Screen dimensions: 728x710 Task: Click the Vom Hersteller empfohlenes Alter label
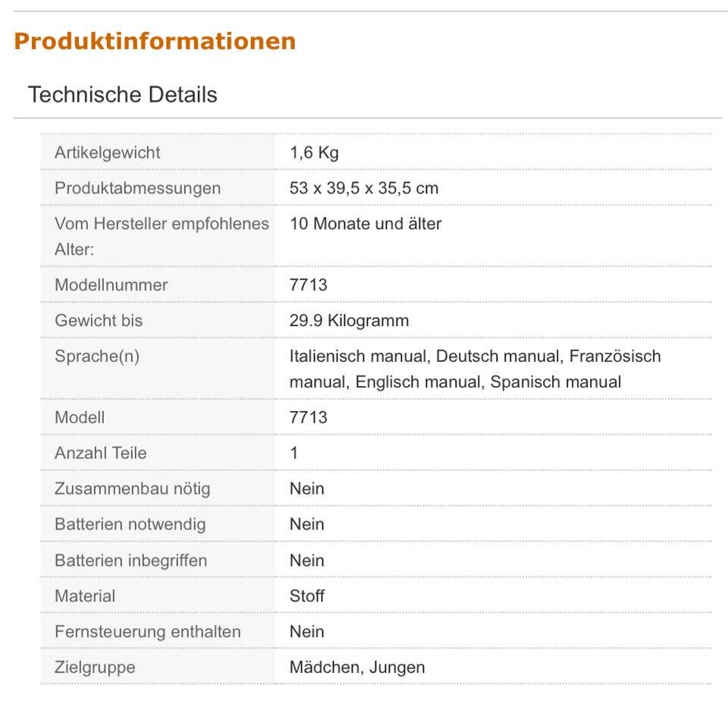tap(162, 236)
